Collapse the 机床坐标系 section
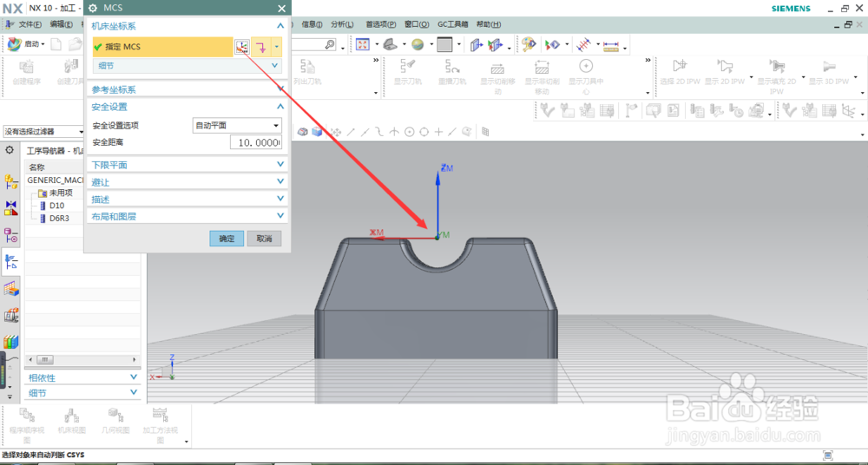Screen dimensions: 868x465 [280, 25]
